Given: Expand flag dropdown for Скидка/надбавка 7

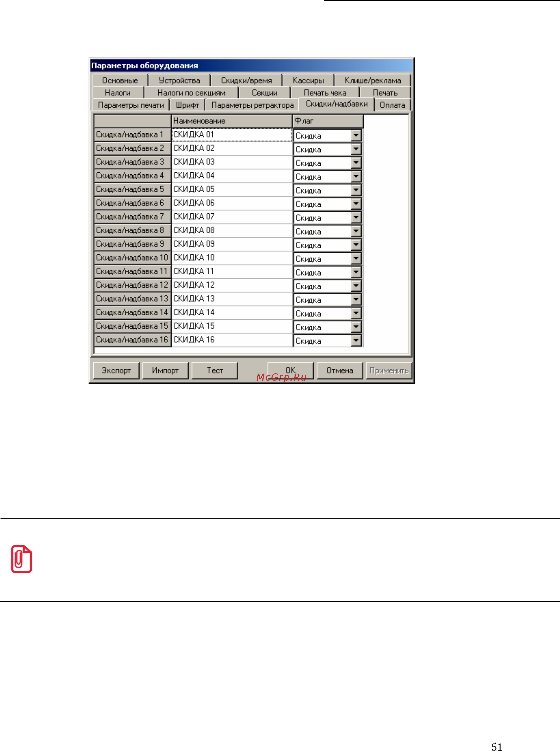Looking at the screenshot, I should (356, 218).
